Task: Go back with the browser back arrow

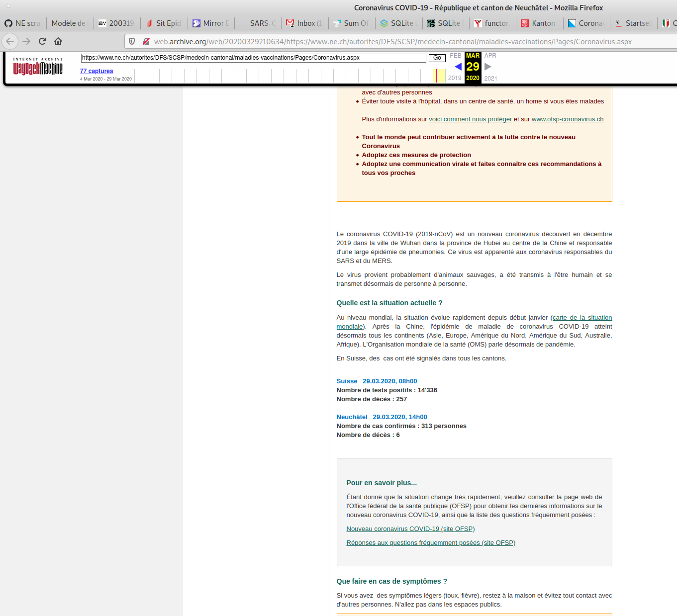Action: click(x=10, y=41)
